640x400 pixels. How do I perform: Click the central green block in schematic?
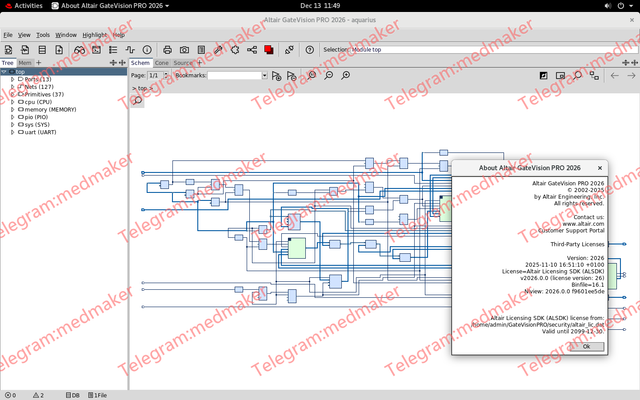297,248
